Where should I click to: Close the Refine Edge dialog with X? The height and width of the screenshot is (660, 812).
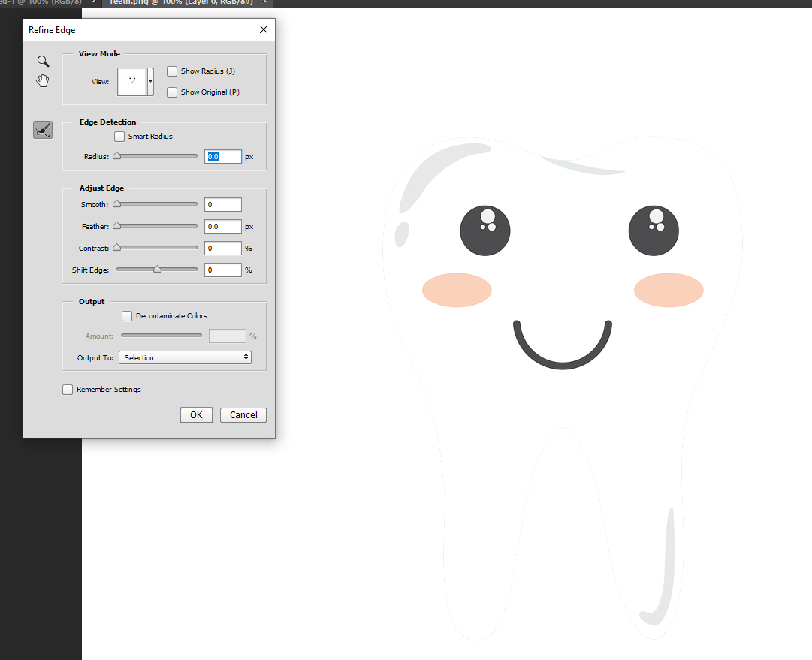[x=263, y=30]
